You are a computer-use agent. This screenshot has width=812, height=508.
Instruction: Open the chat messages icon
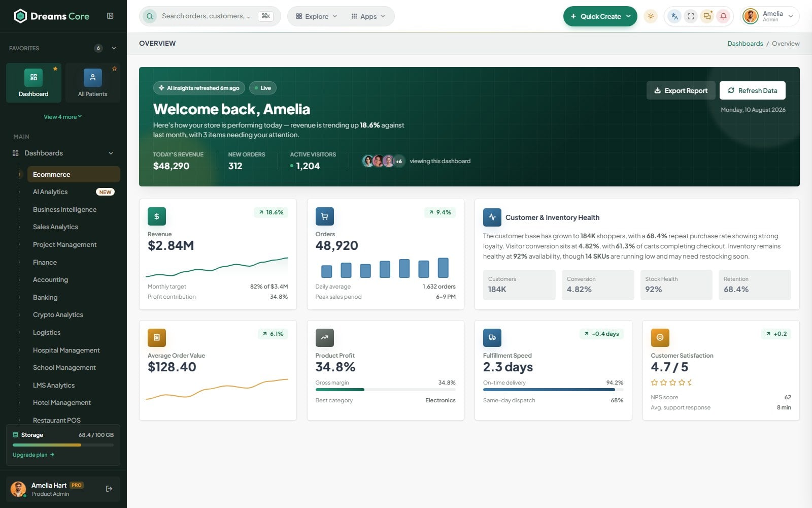[707, 16]
